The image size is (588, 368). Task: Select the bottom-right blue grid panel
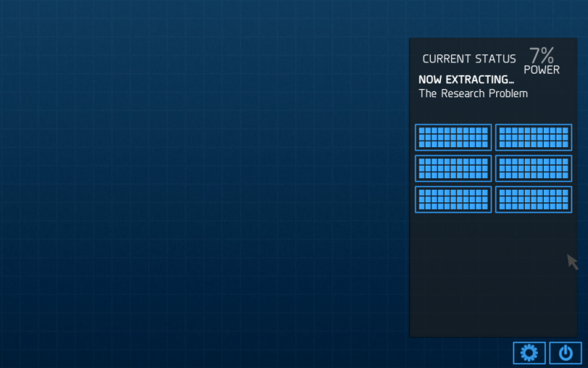coord(534,199)
